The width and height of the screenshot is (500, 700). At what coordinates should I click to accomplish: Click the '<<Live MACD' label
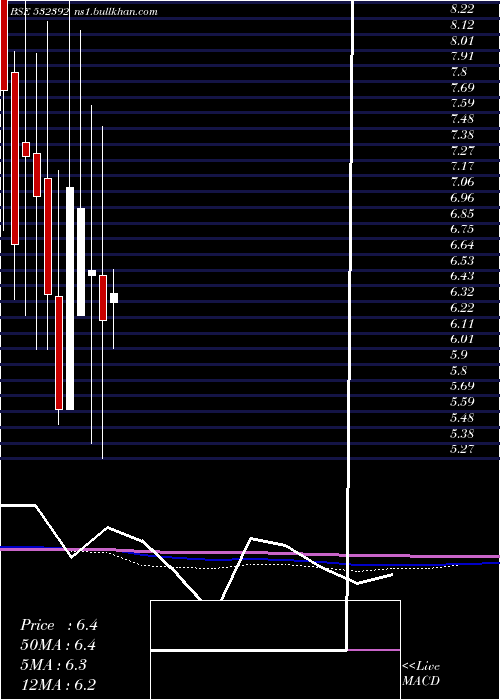point(421,674)
